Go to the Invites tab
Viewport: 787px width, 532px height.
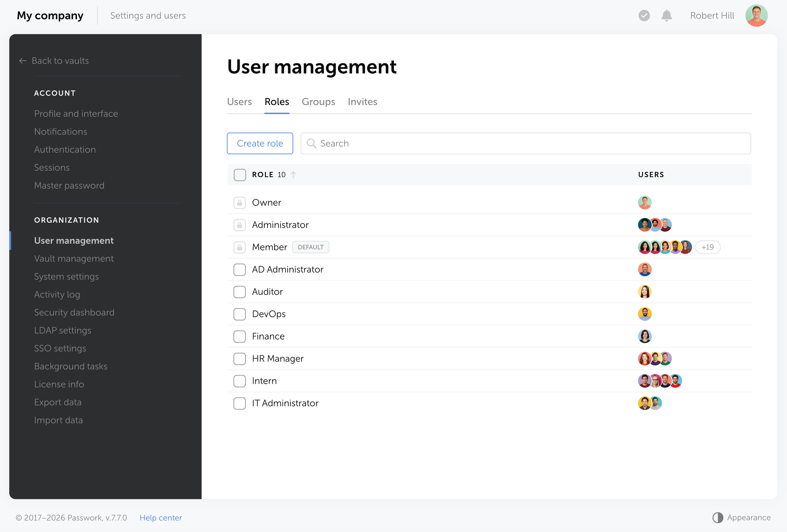click(x=362, y=102)
